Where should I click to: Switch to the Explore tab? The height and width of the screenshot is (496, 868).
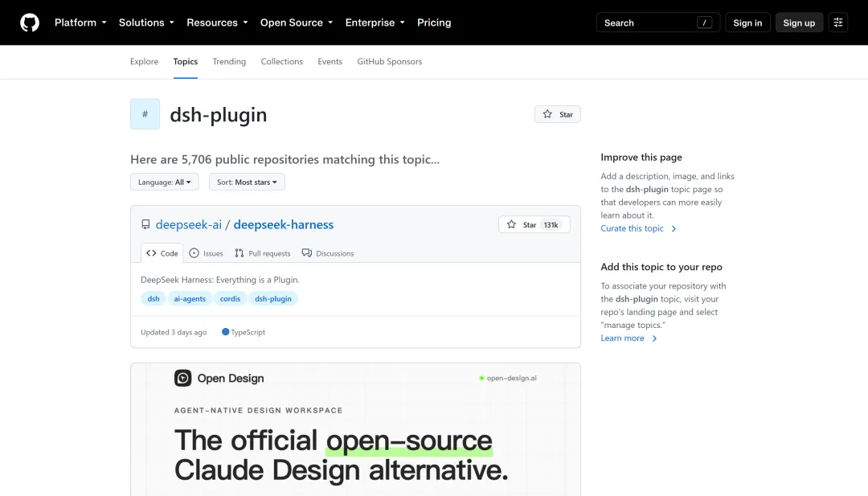(144, 61)
